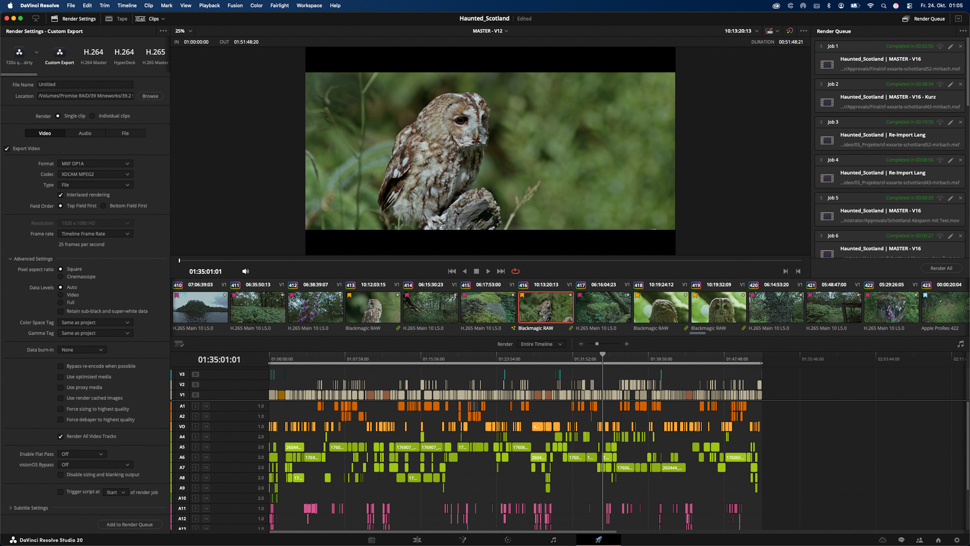Open the Fairlight page music note icon
The height and width of the screenshot is (546, 970).
click(x=553, y=540)
